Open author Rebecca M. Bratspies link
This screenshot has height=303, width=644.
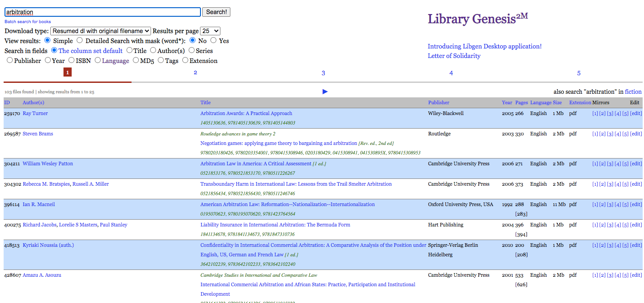point(47,184)
